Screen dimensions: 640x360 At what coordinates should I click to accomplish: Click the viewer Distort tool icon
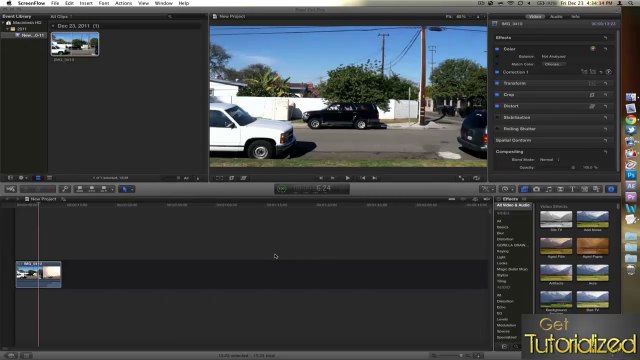(244, 178)
